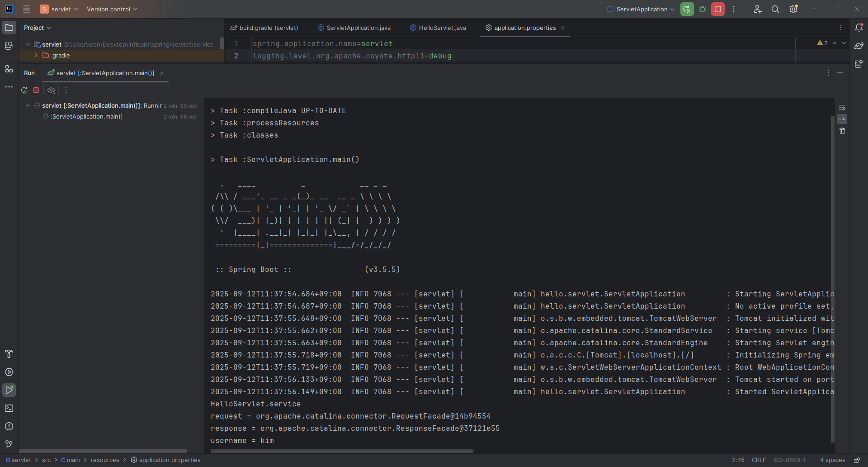868x467 pixels.
Task: Toggle scroll to end of console
Action: 842,119
